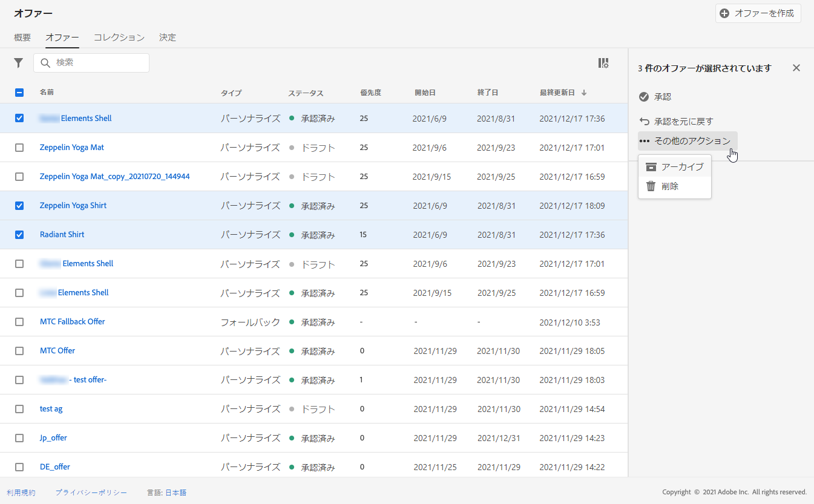Focus the 検索 search field
The width and height of the screenshot is (814, 504).
point(91,63)
